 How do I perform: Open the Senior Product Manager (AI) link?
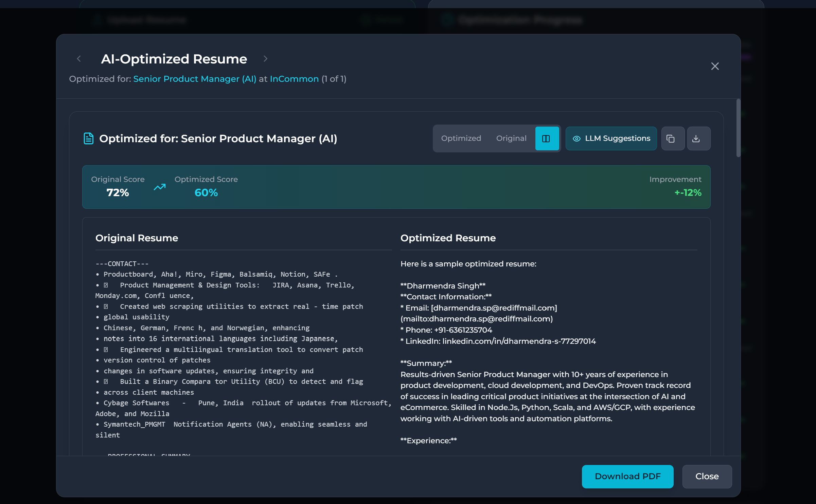pyautogui.click(x=195, y=79)
